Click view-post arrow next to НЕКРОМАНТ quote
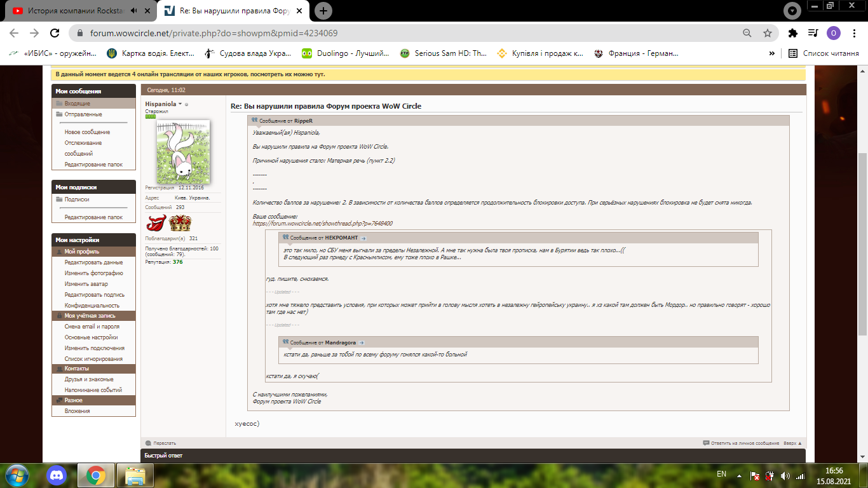 pyautogui.click(x=364, y=238)
